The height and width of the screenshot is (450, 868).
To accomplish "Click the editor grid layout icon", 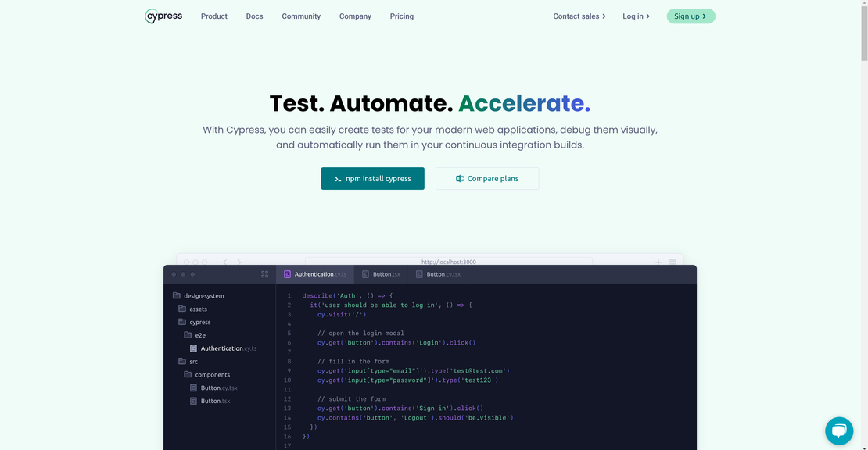I will [264, 274].
